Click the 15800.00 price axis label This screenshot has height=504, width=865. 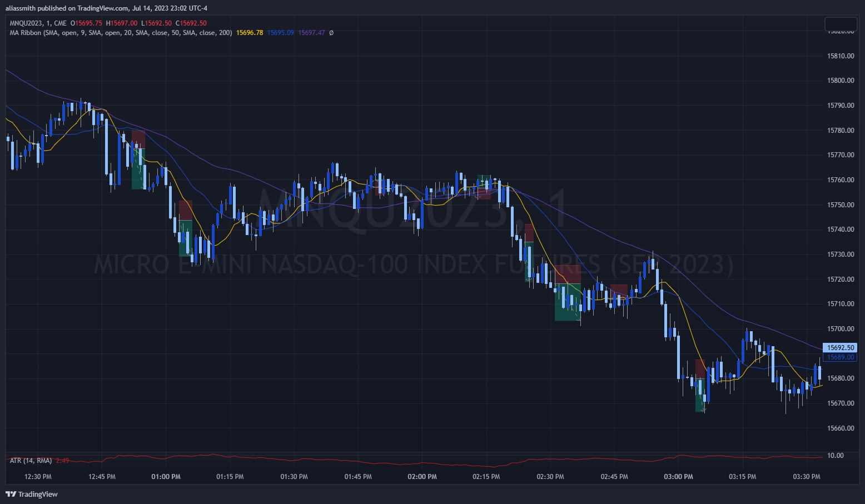pos(841,81)
